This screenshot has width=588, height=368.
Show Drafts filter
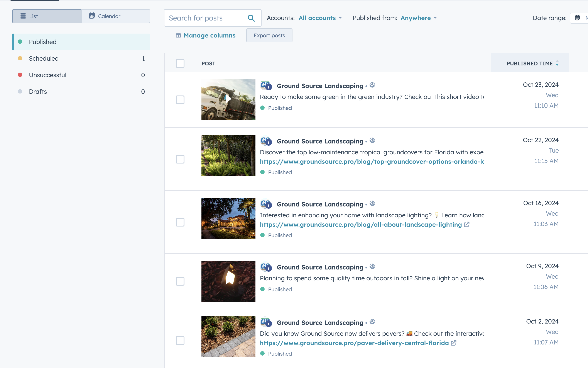coord(81,92)
